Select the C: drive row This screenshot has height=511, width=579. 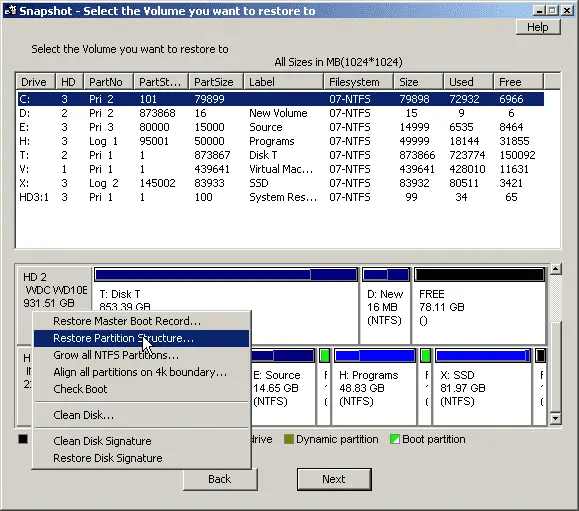coord(281,99)
